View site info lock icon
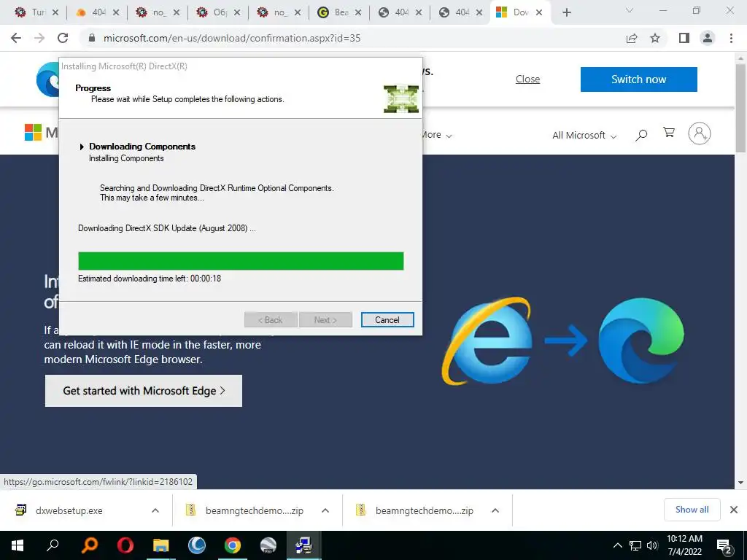This screenshot has height=560, width=747. (92, 38)
